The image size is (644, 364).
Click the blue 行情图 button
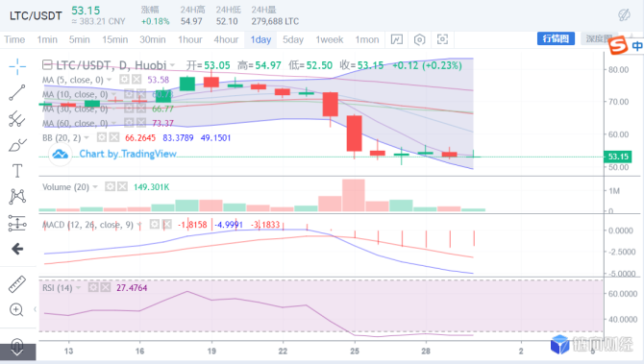pos(556,38)
